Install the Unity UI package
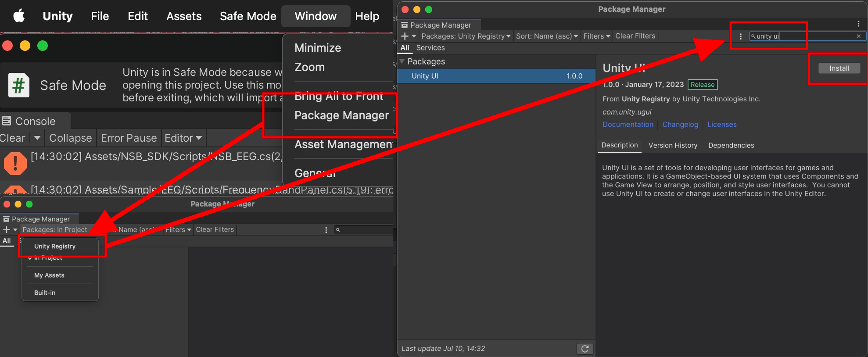The image size is (868, 357). tap(839, 68)
